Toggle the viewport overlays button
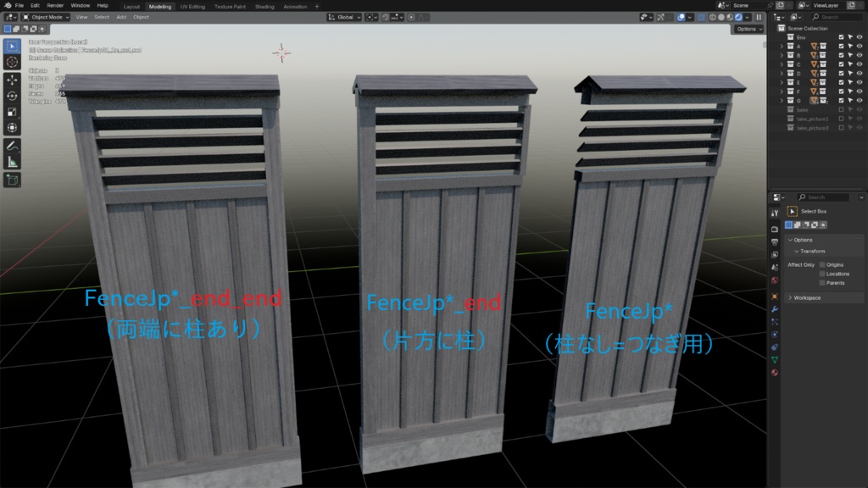The width and height of the screenshot is (868, 488). pos(681,17)
